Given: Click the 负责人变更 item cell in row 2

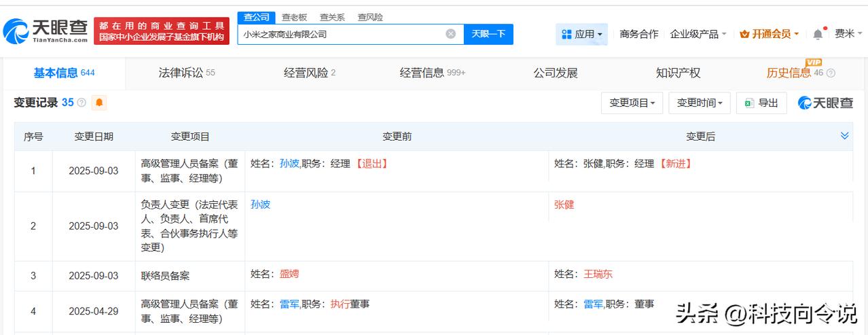Looking at the screenshot, I should coord(190,226).
